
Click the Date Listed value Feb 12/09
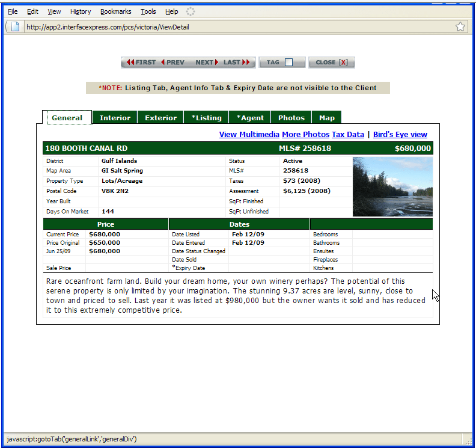pyautogui.click(x=248, y=234)
